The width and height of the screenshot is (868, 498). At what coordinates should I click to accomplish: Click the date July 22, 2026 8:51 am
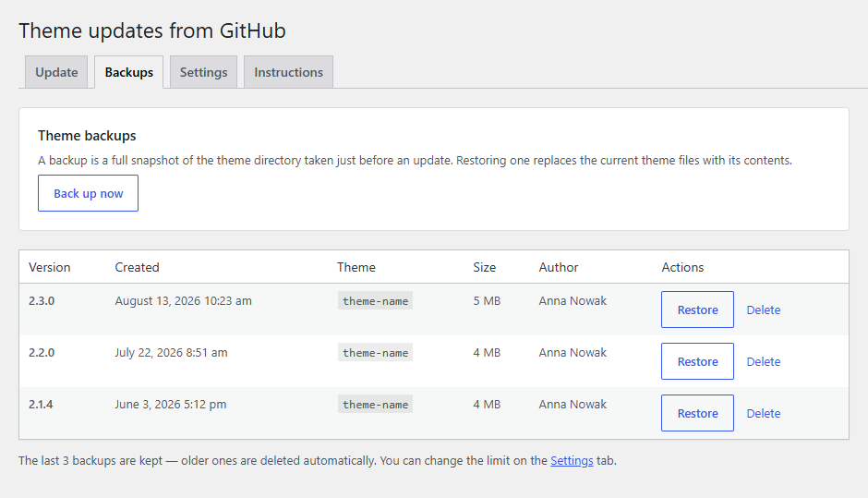tap(171, 352)
